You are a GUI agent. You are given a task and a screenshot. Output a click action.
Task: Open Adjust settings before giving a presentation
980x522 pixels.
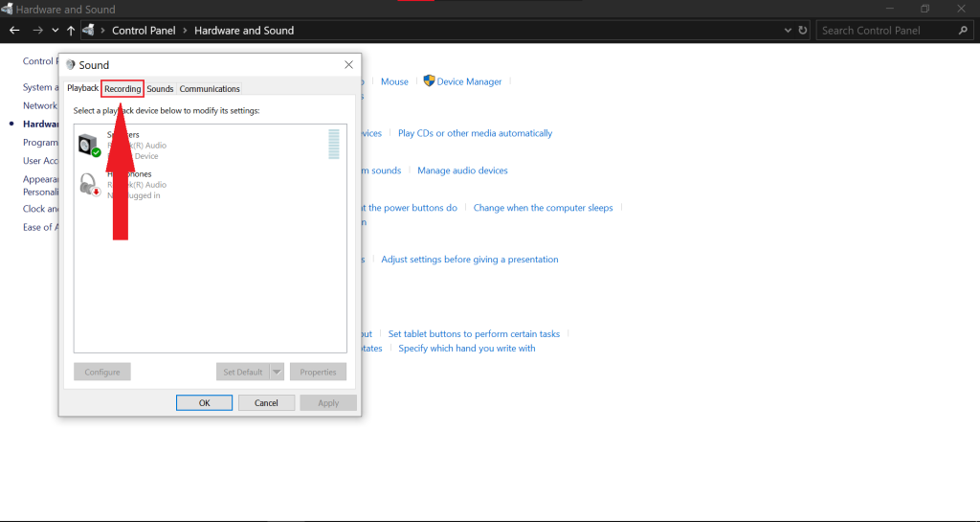(470, 259)
